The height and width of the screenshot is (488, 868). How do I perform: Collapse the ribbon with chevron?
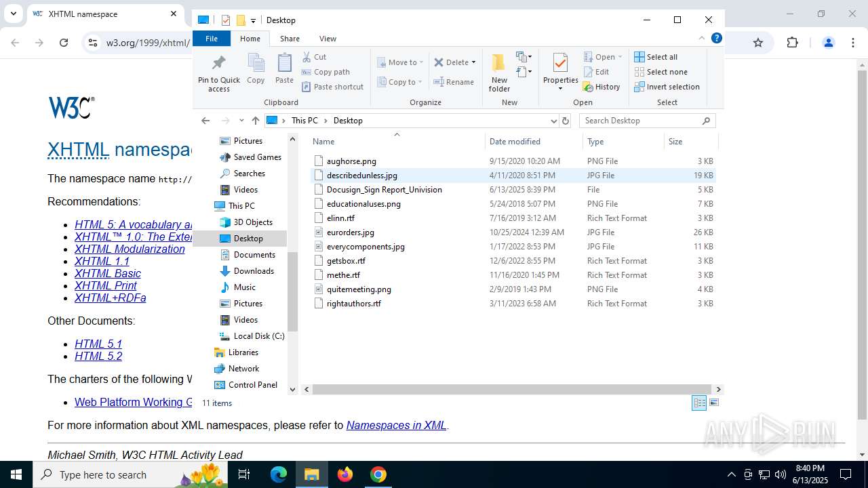(702, 38)
